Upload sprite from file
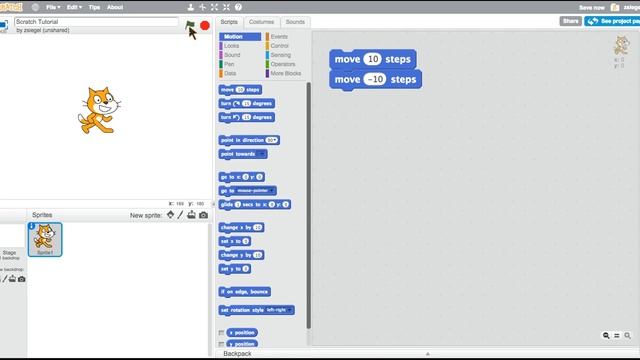640x360 pixels. click(191, 215)
